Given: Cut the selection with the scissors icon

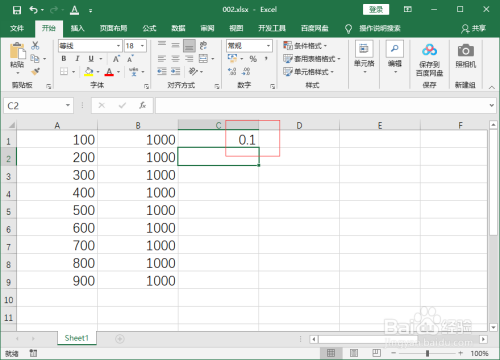Looking at the screenshot, I should tap(35, 45).
